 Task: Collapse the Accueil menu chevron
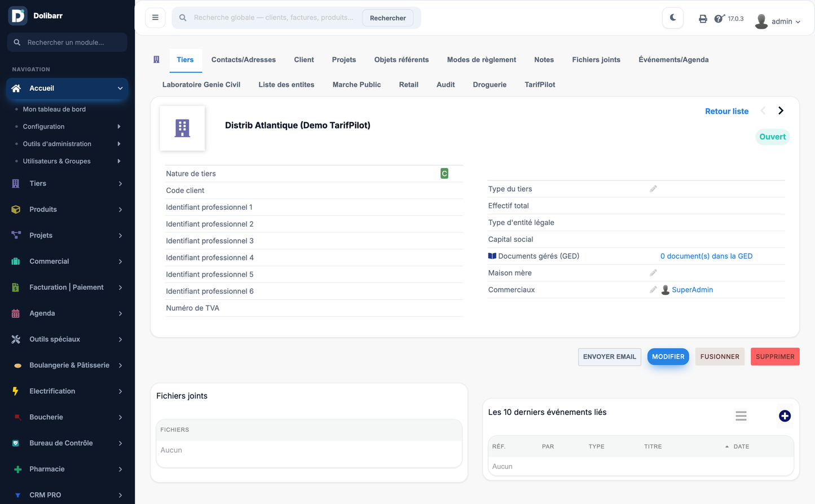click(x=120, y=89)
